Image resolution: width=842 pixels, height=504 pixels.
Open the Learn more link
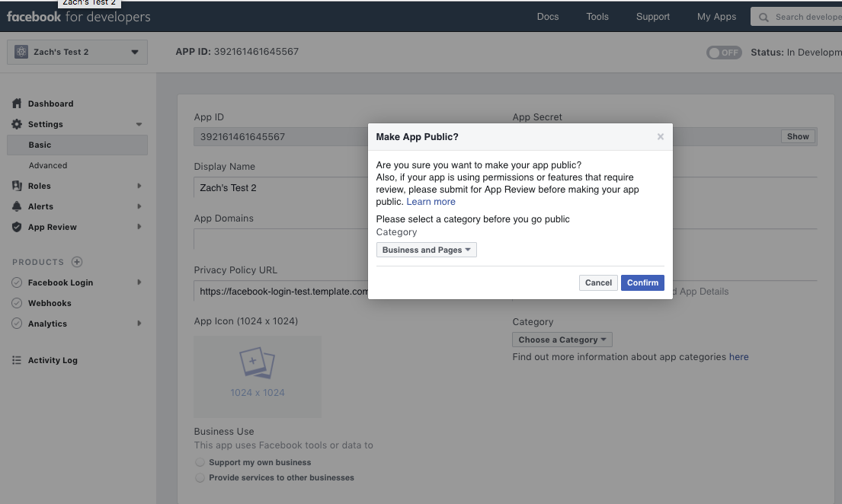click(x=431, y=202)
